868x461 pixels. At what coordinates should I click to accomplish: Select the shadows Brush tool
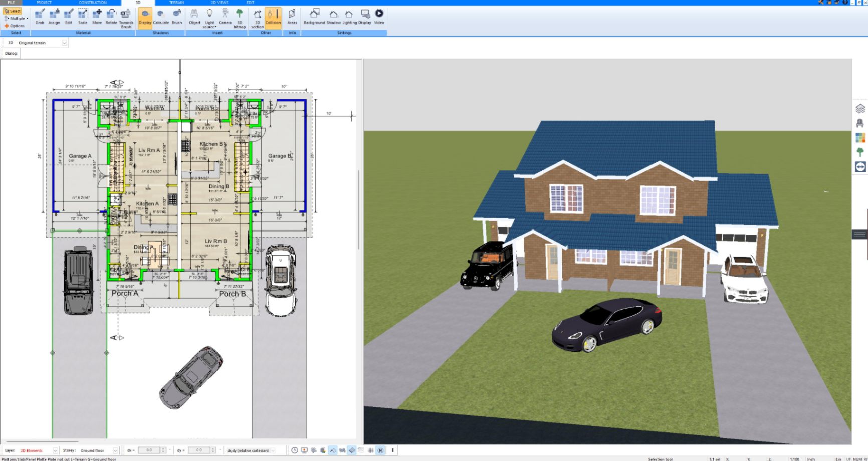177,17
